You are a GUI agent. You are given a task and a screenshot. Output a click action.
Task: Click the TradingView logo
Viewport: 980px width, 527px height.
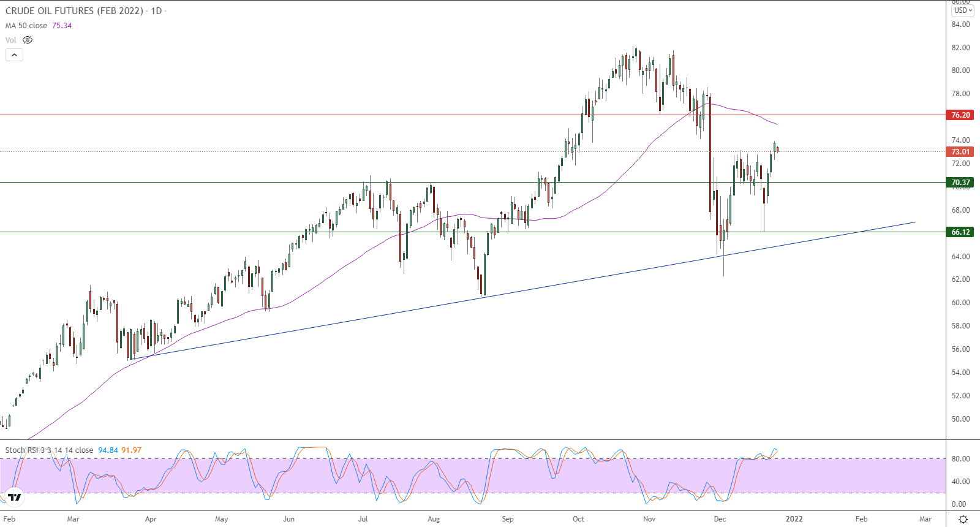pyautogui.click(x=14, y=496)
